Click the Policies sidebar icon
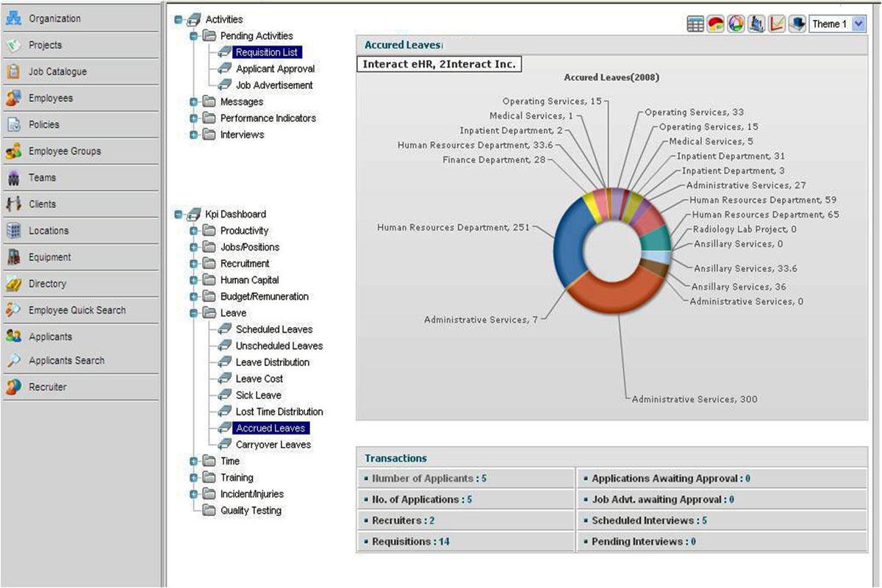 [x=13, y=124]
